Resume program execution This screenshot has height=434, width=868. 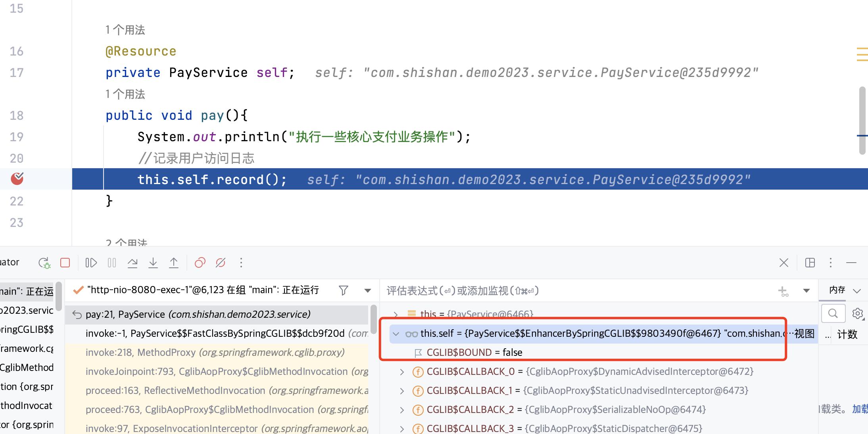click(91, 263)
